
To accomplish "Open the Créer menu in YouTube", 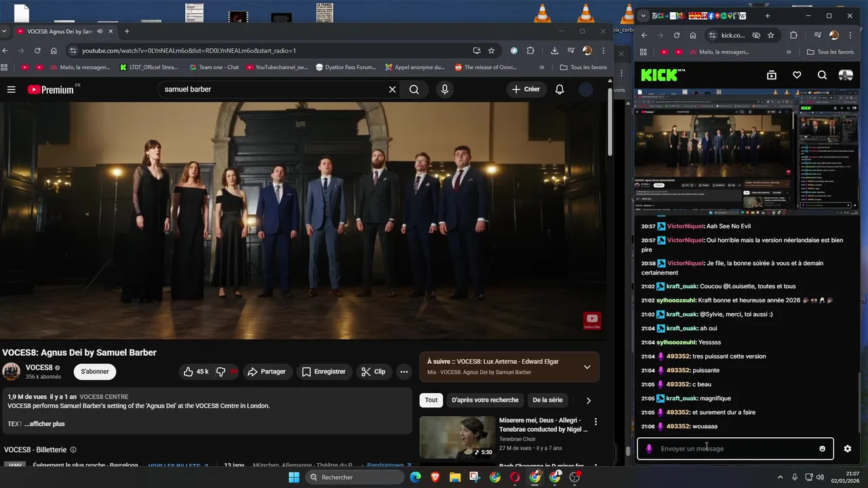I will (526, 89).
